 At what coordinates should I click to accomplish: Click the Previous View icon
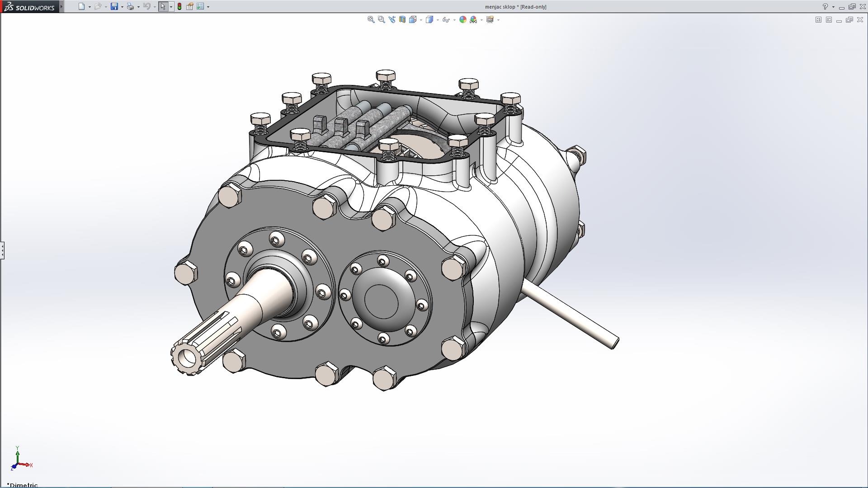click(392, 19)
